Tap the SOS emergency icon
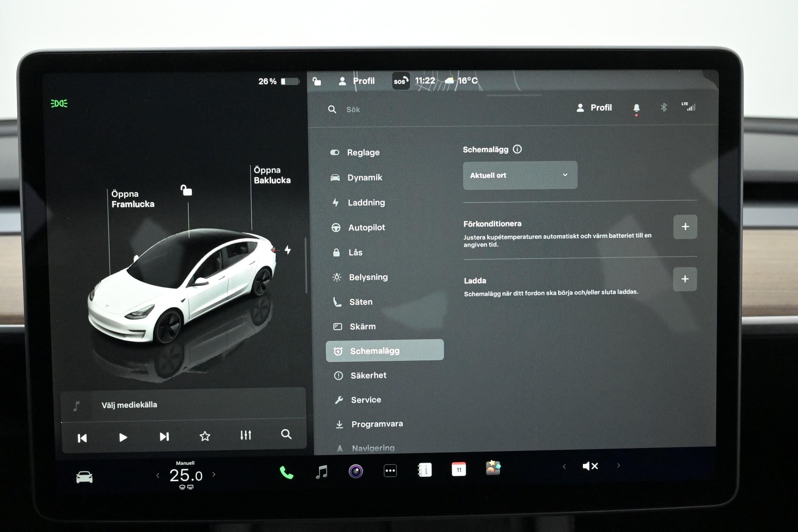 coord(401,81)
